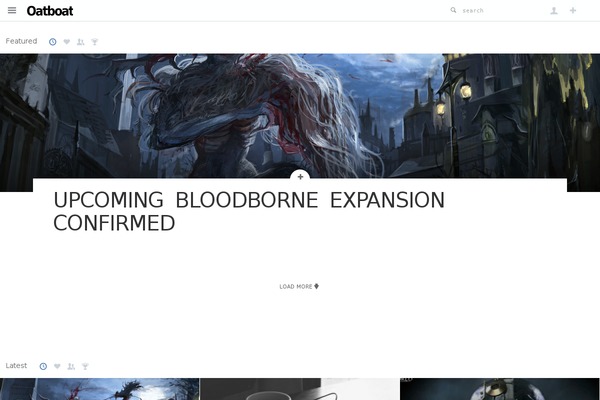600x400 pixels.
Task: Sort Latest by people icon
Action: (71, 366)
